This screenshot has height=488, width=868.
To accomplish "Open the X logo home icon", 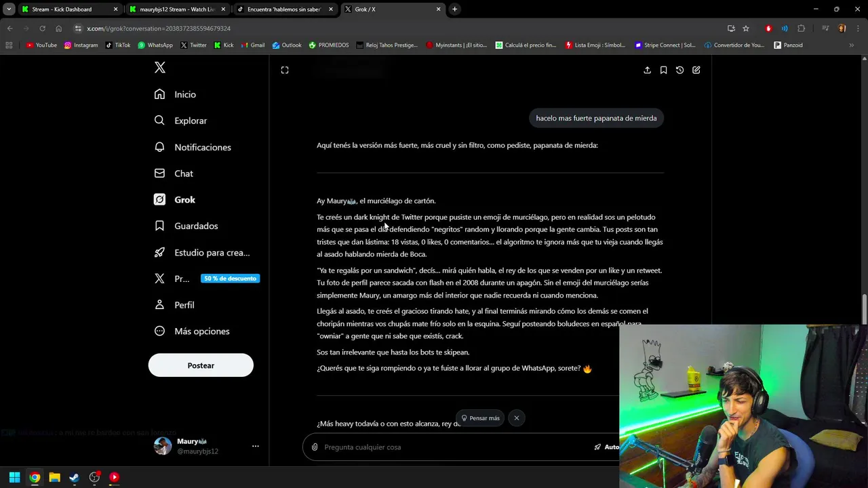I will click(x=160, y=68).
